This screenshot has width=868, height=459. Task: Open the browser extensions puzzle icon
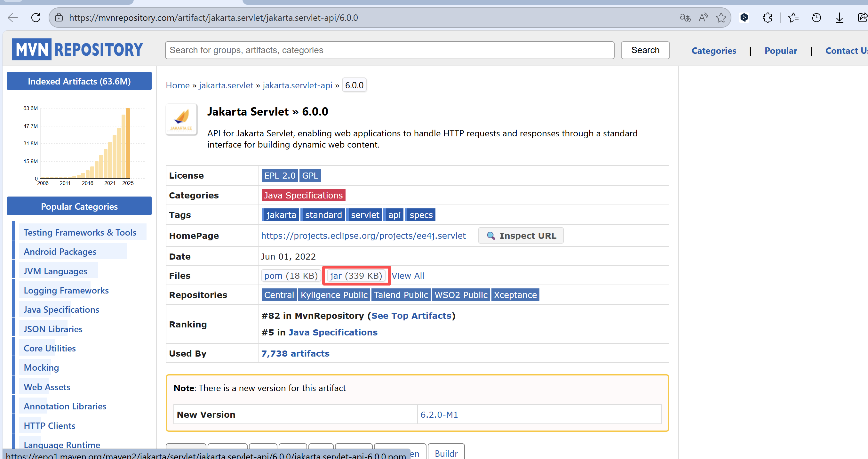pos(767,18)
